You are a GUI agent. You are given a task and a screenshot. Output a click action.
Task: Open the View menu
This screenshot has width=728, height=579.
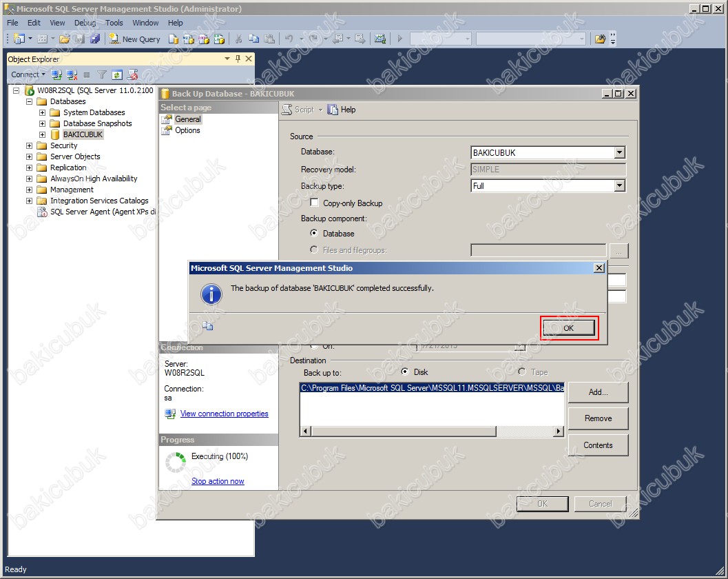click(58, 23)
